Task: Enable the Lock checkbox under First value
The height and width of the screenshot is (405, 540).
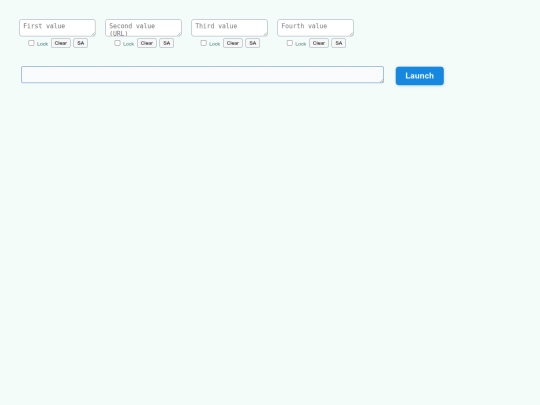Action: point(31,43)
